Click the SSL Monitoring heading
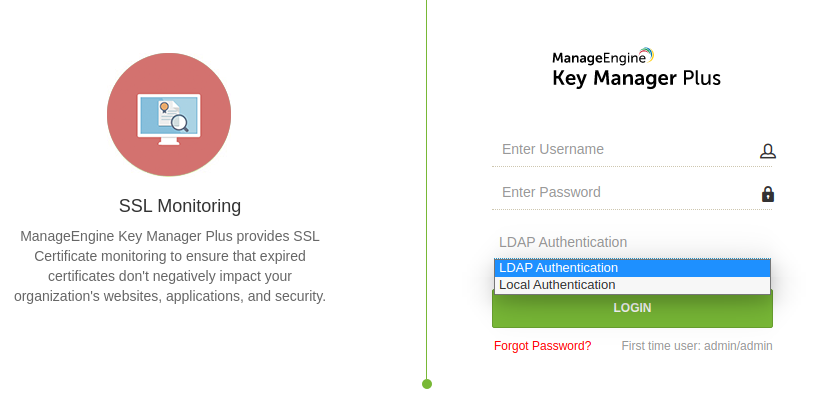Image resolution: width=818 pixels, height=417 pixels. point(180,207)
